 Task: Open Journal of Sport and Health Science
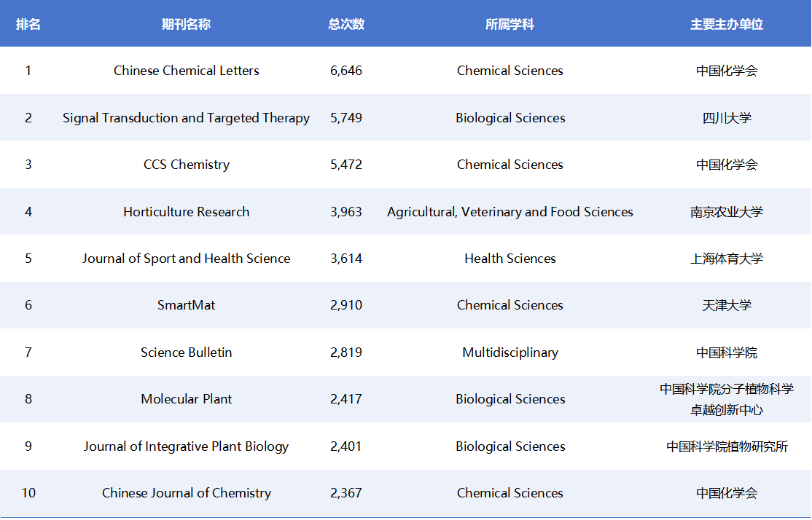coord(186,259)
